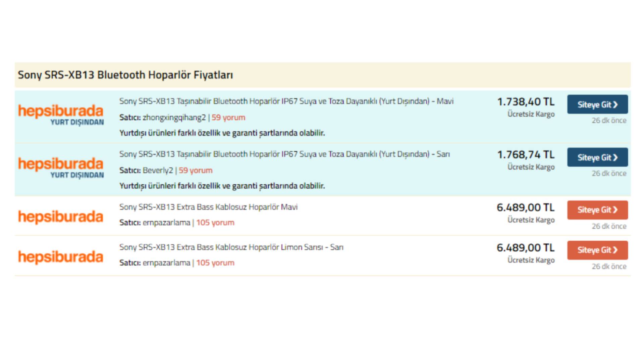
Task: View 105 yorum in Extra Bass Mavi row
Action: pyautogui.click(x=215, y=223)
